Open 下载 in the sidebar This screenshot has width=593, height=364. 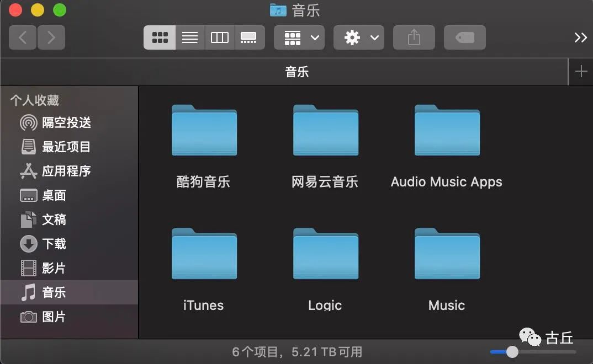54,244
